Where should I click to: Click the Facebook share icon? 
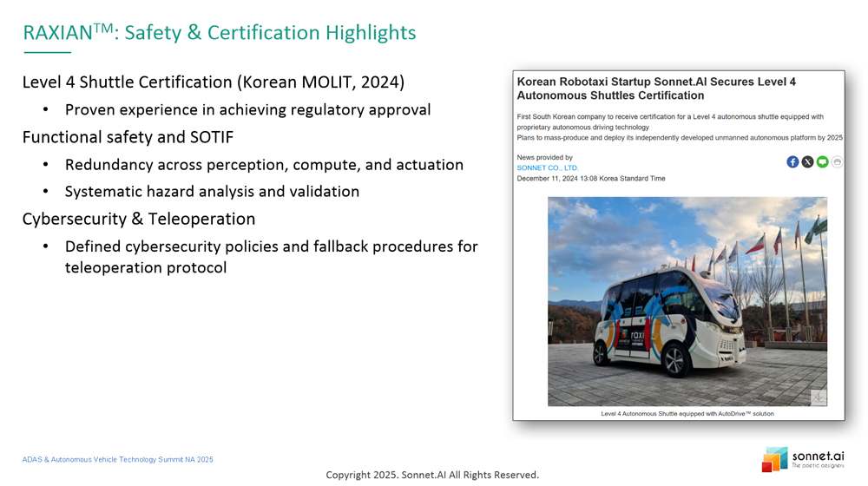pos(792,162)
